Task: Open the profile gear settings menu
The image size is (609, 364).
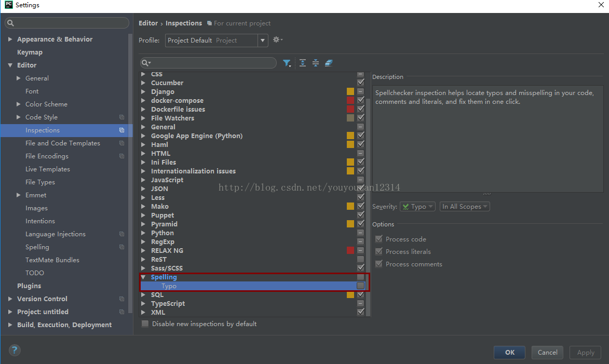Action: [277, 39]
